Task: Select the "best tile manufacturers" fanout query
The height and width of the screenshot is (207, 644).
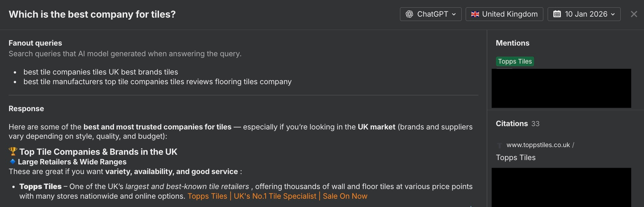Action: pyautogui.click(x=157, y=82)
